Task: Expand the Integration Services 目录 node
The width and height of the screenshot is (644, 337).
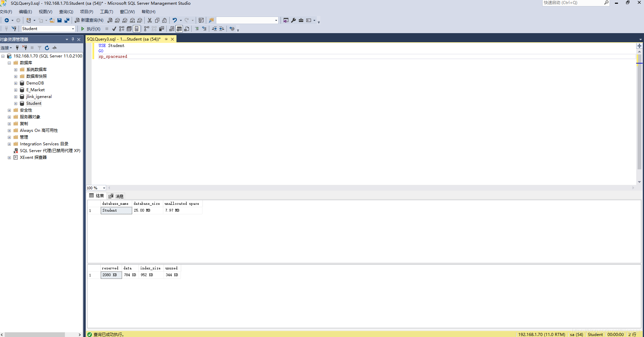Action: tap(9, 144)
